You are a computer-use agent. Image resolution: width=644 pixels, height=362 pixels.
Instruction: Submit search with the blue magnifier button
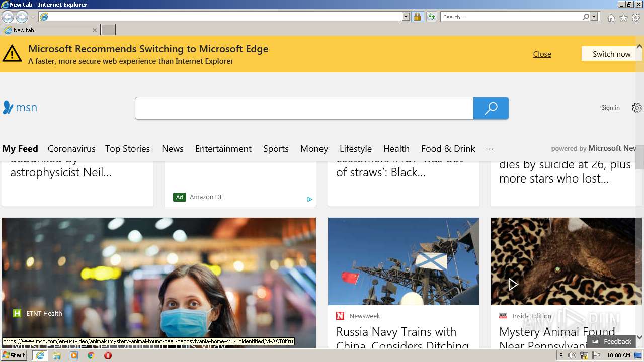click(491, 108)
